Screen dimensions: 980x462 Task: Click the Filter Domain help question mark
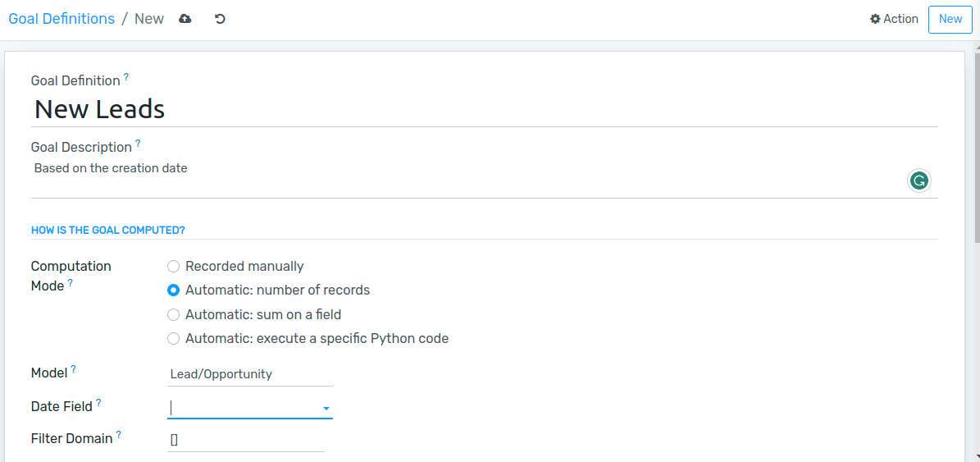119,434
